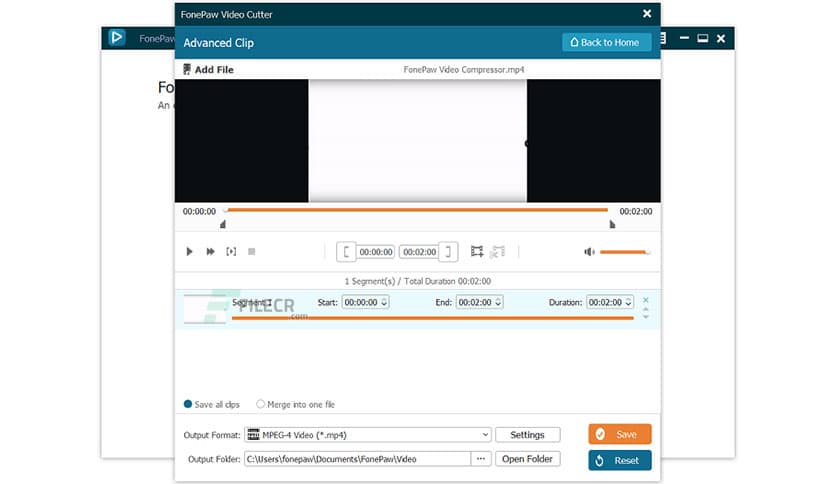
Task: Set clip start point bracket
Action: pyautogui.click(x=346, y=252)
